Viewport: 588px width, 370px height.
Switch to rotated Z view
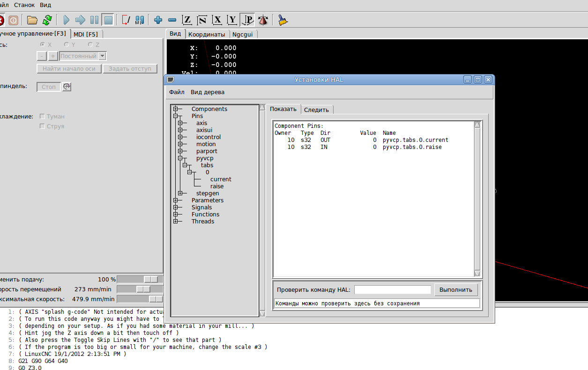[202, 20]
